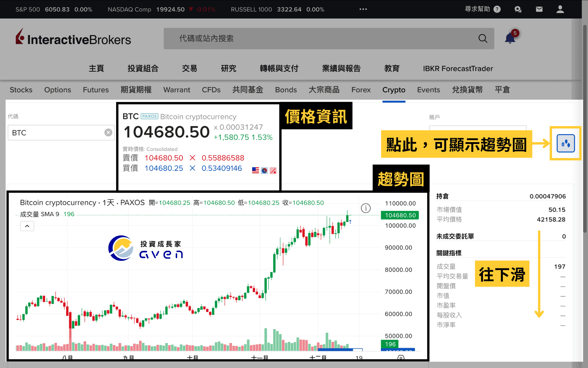Image resolution: width=588 pixels, height=368 pixels.
Task: Switch to the Options tab
Action: [x=58, y=90]
